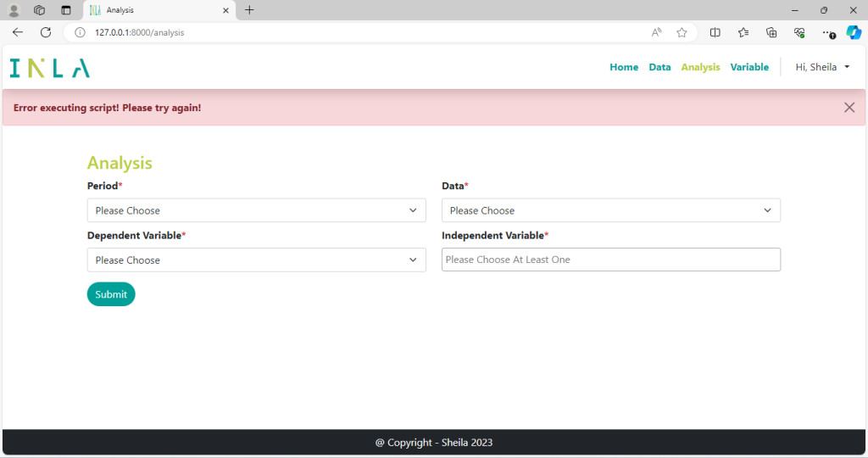Click the INLA logo
Screen dimensions: 868x458
50,68
